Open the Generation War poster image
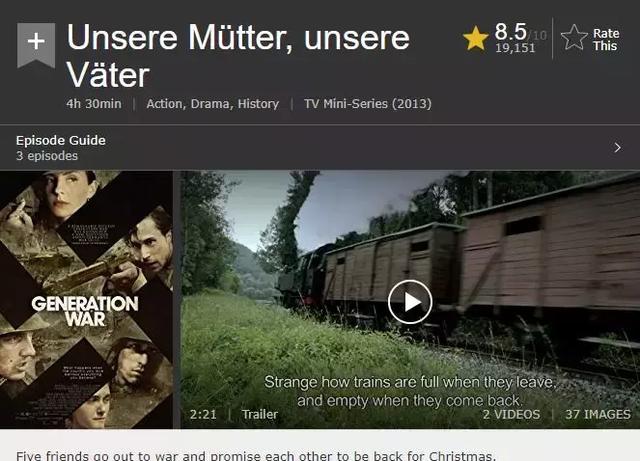This screenshot has height=461, width=640. 87,300
